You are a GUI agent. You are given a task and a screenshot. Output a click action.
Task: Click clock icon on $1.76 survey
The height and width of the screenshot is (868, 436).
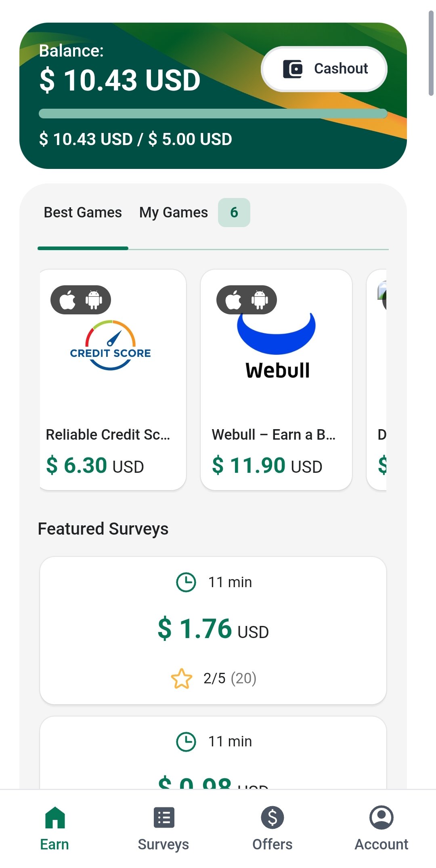click(186, 582)
